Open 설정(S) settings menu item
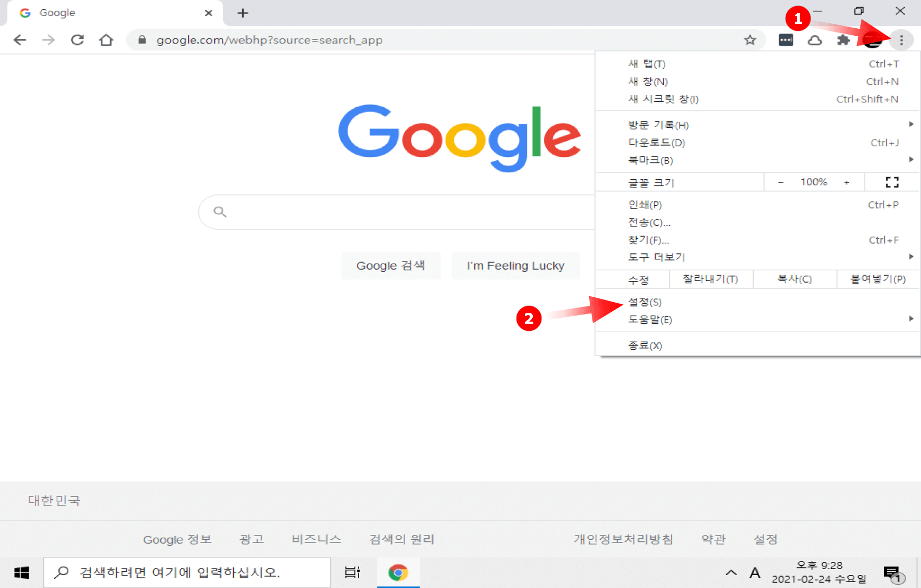The height and width of the screenshot is (588, 921). click(x=758, y=302)
